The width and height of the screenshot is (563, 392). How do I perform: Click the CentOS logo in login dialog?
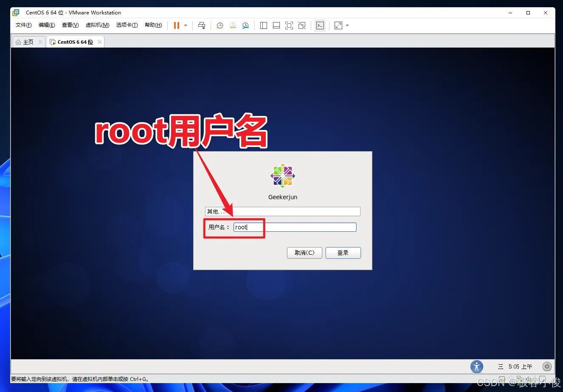tap(283, 175)
